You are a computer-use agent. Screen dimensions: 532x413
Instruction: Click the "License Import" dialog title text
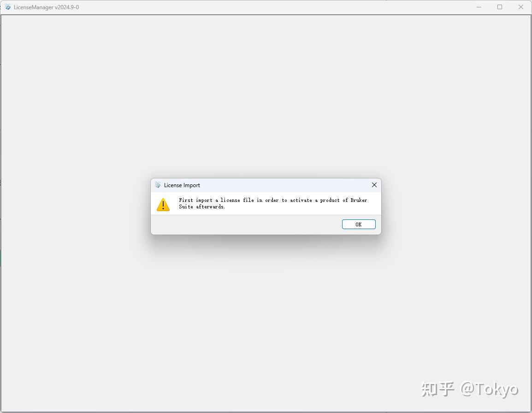(182, 185)
